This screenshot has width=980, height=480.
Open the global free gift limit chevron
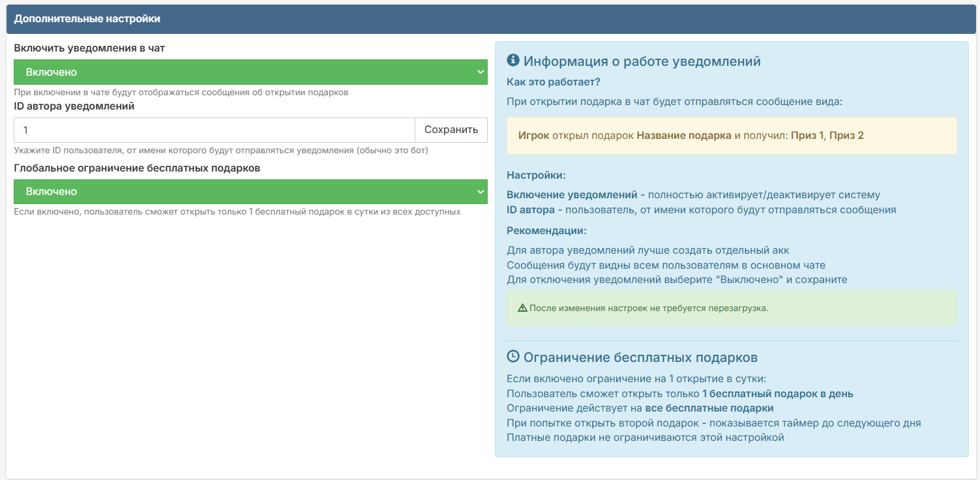480,192
